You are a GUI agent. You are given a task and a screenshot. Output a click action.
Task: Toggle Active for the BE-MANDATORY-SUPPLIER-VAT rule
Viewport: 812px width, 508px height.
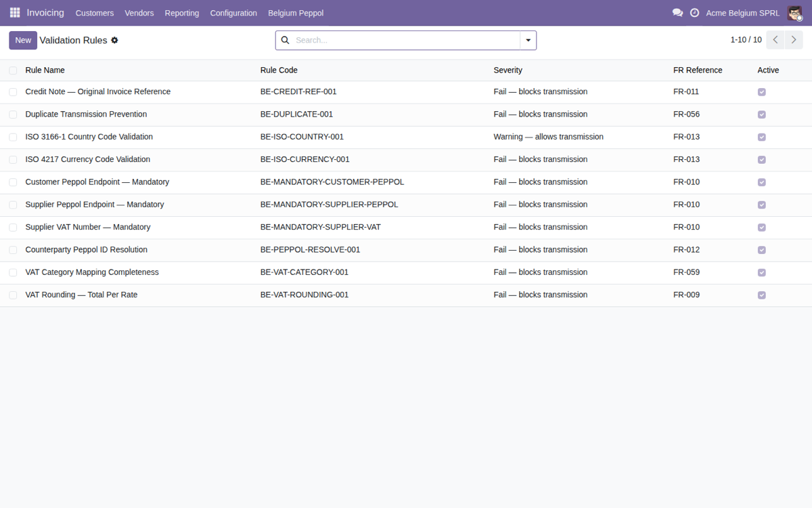[x=762, y=228]
